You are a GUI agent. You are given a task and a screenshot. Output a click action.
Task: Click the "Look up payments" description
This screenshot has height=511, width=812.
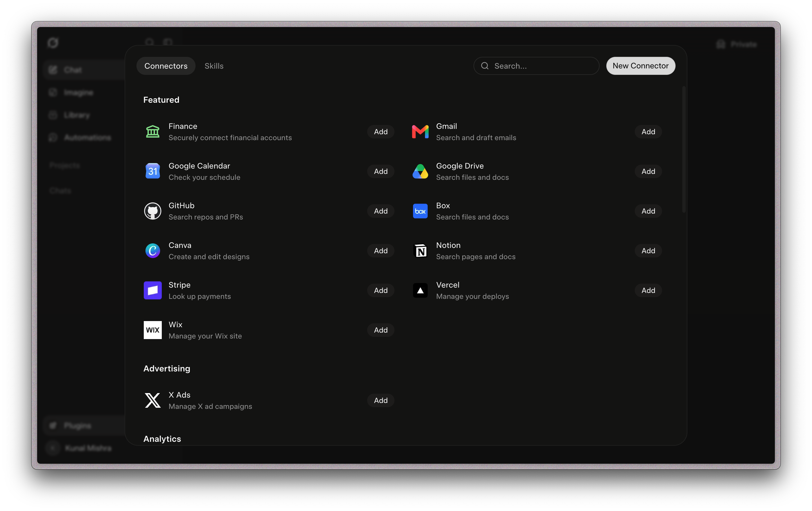200,297
